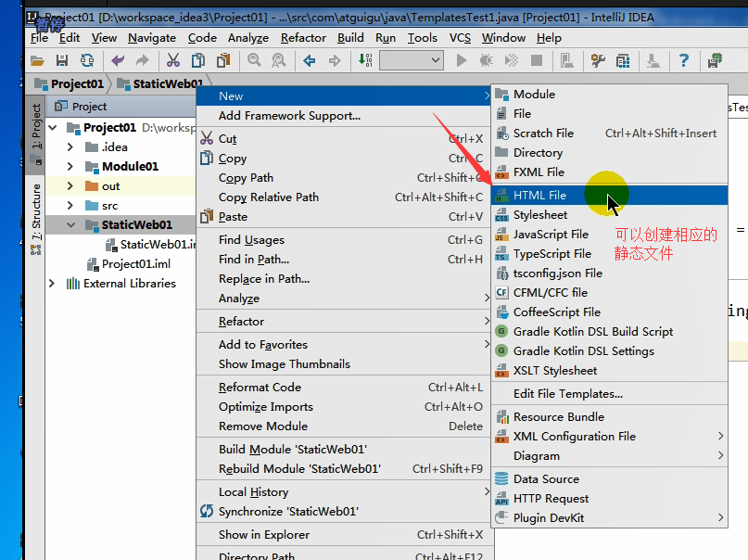Select Remove Module option
748x560 pixels.
[x=344, y=426]
